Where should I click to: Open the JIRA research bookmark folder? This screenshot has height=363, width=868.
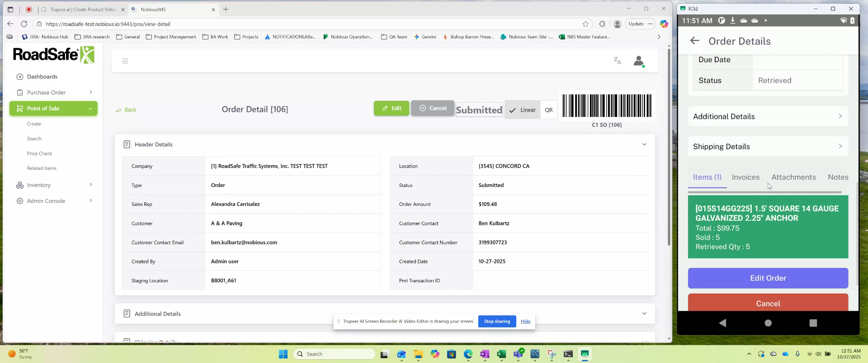click(92, 37)
